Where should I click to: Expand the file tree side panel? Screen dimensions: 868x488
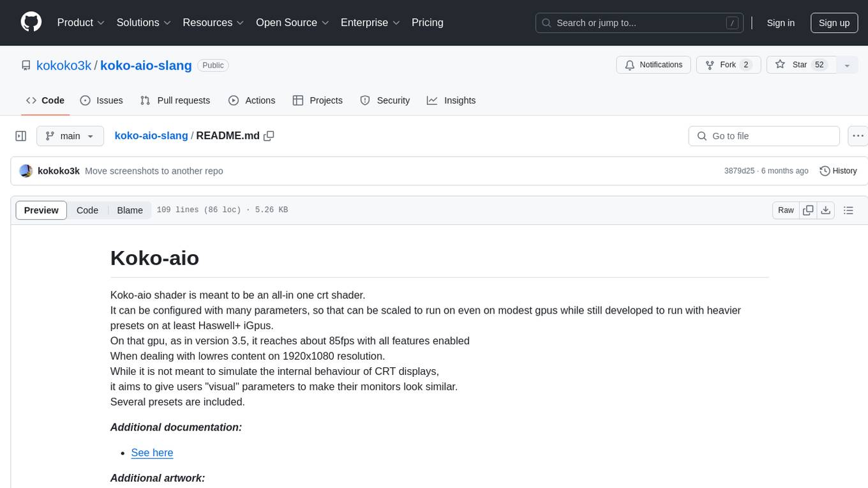pyautogui.click(x=21, y=136)
